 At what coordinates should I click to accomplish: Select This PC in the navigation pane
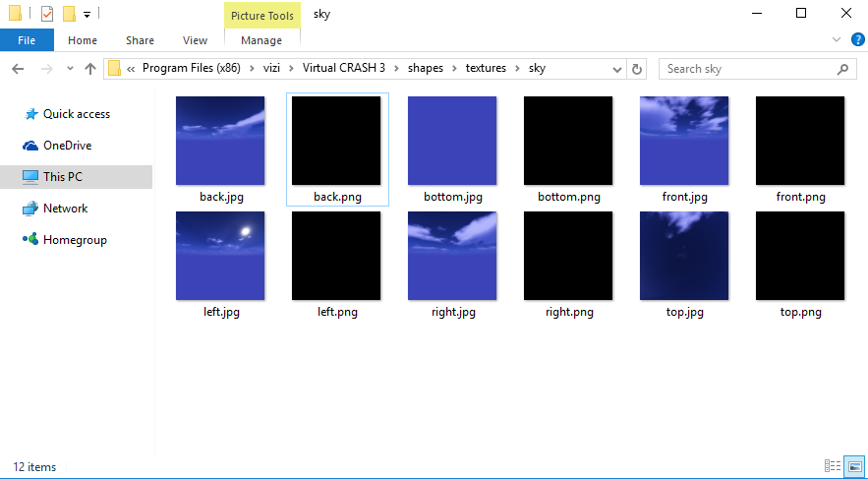(x=77, y=177)
